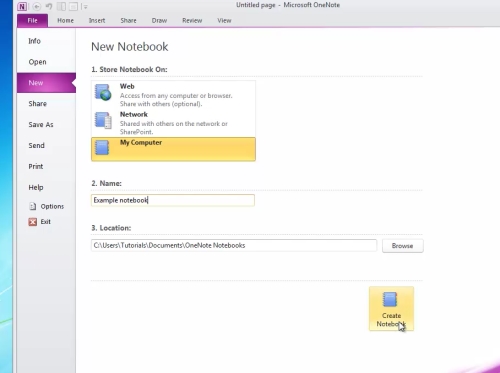The image size is (500, 373).
Task: Click the Options page icon in sidebar
Action: pos(33,206)
